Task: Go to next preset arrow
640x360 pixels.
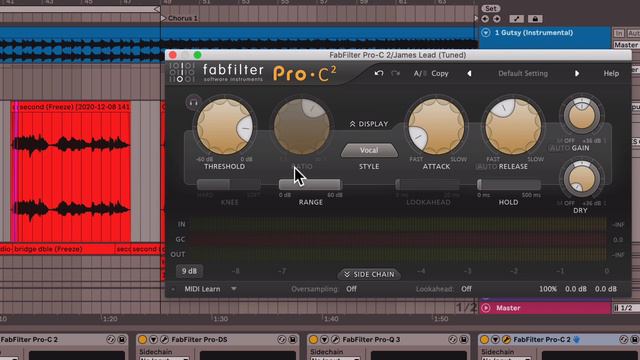Action: click(577, 73)
